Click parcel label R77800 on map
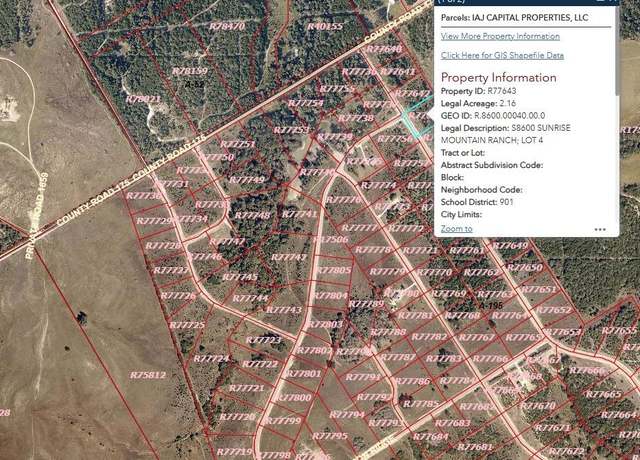 pyautogui.click(x=294, y=397)
